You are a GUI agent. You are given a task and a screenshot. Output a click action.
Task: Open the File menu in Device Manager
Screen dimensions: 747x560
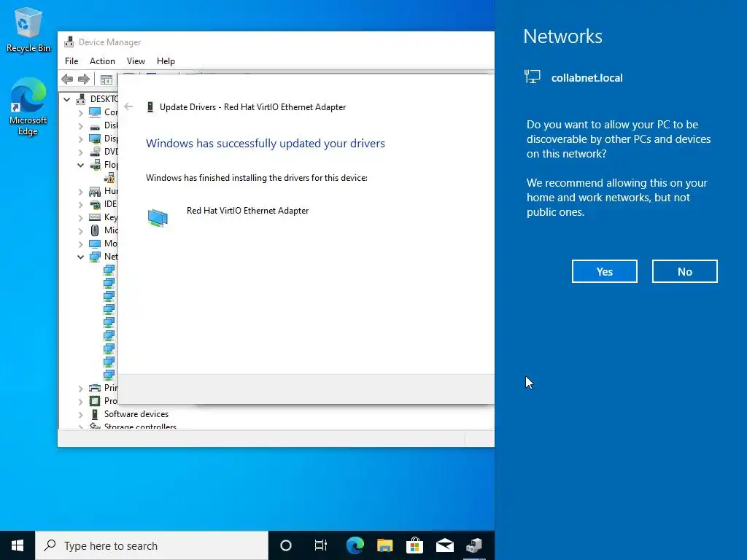pyautogui.click(x=71, y=61)
